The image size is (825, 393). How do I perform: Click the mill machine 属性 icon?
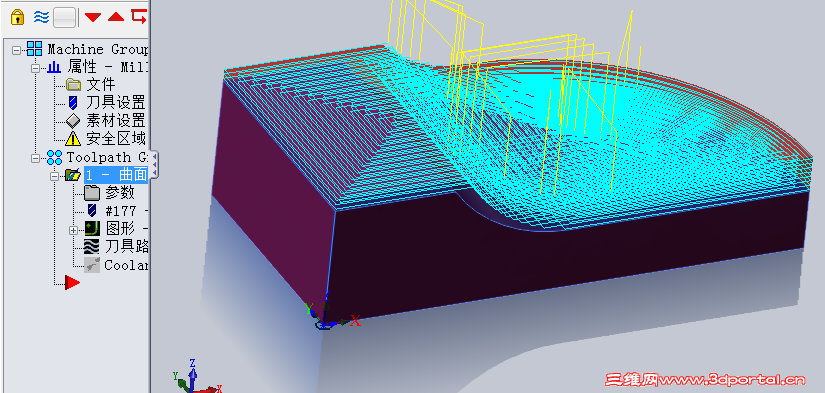[x=54, y=67]
